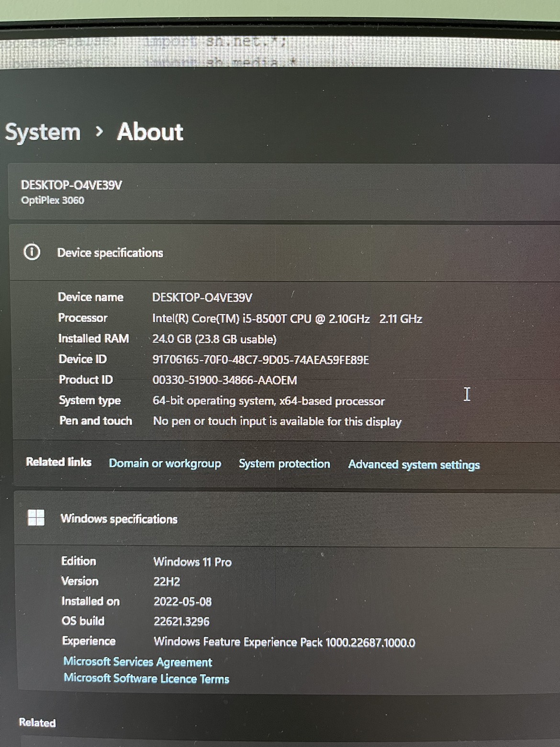
Task: Click the OS build value 22621.3296
Action: click(x=181, y=622)
